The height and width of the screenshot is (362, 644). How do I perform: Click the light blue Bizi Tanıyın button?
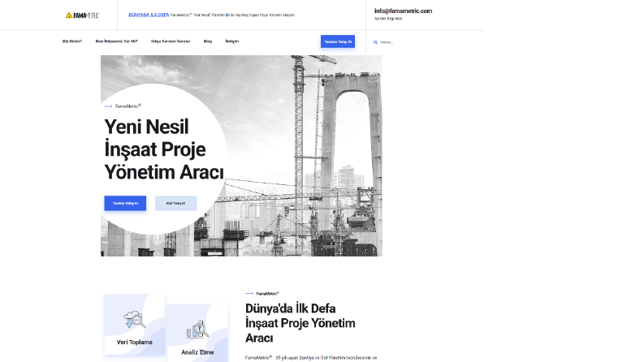175,203
